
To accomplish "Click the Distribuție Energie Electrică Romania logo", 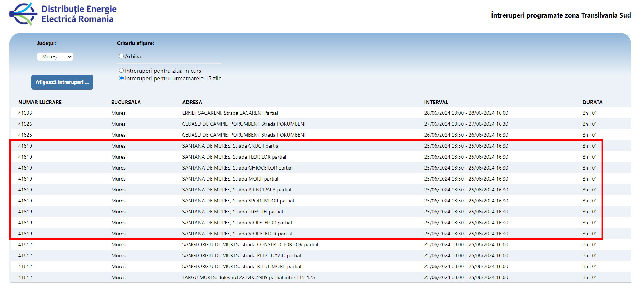I will tap(63, 14).
